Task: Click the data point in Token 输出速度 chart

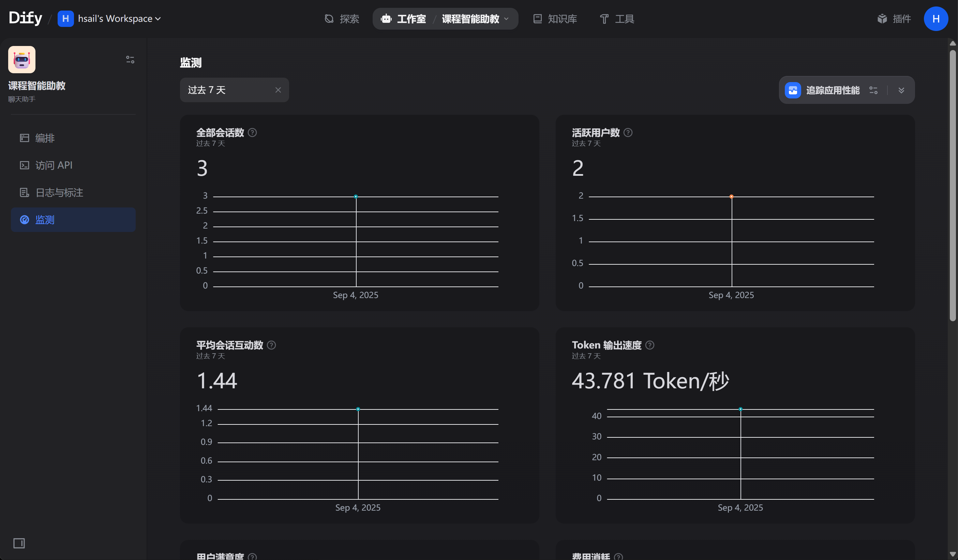Action: click(x=740, y=409)
